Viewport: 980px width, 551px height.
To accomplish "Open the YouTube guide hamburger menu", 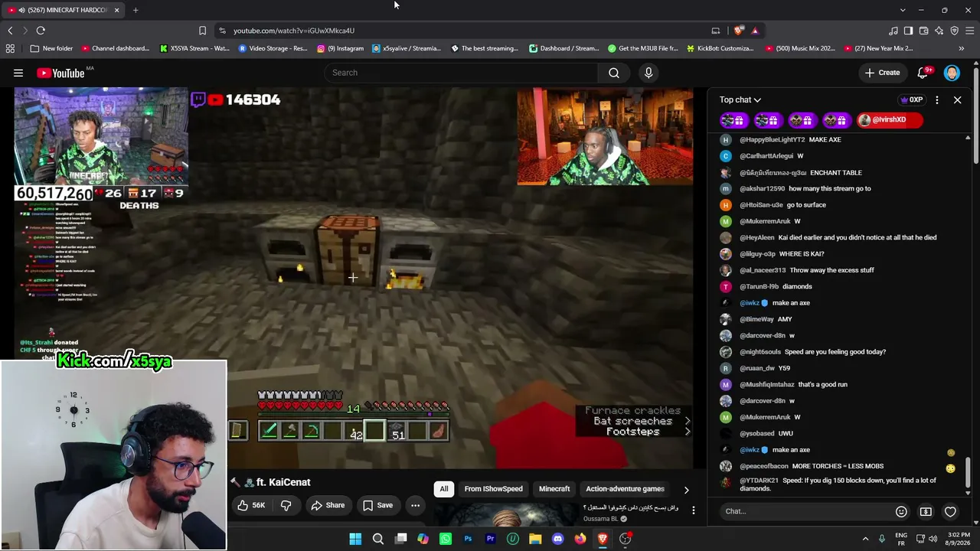I will coord(18,73).
